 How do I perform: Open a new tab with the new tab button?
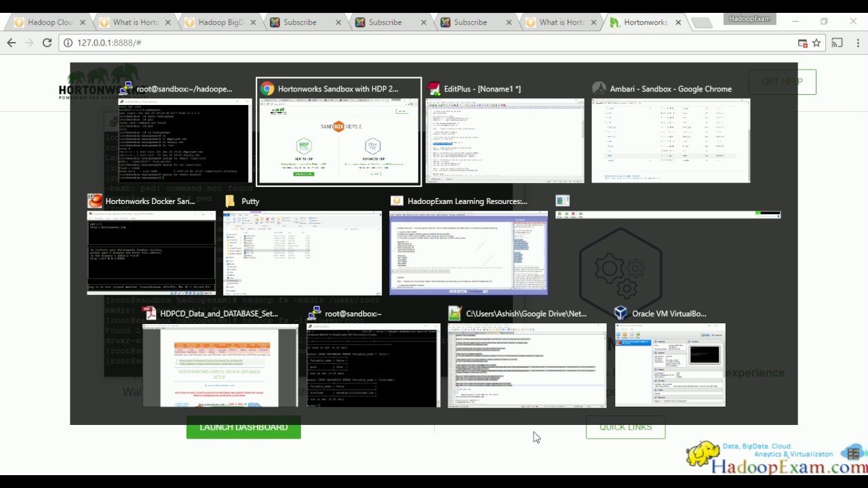[702, 23]
